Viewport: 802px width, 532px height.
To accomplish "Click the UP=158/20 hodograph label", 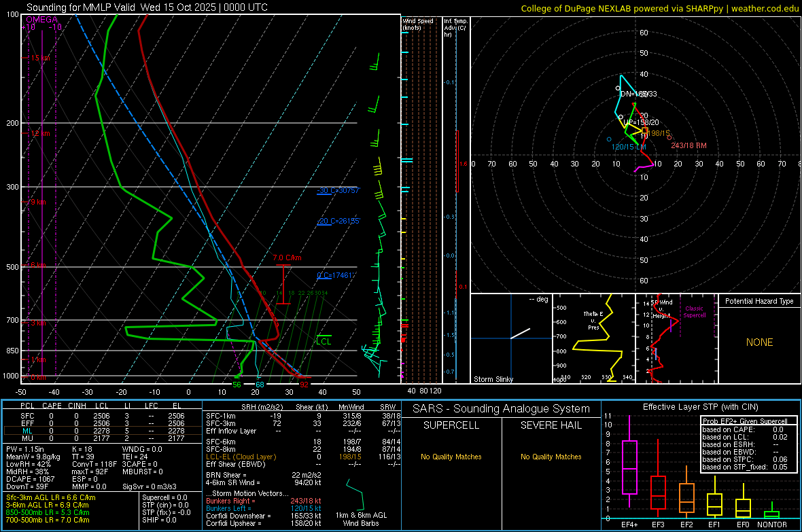I will 641,122.
